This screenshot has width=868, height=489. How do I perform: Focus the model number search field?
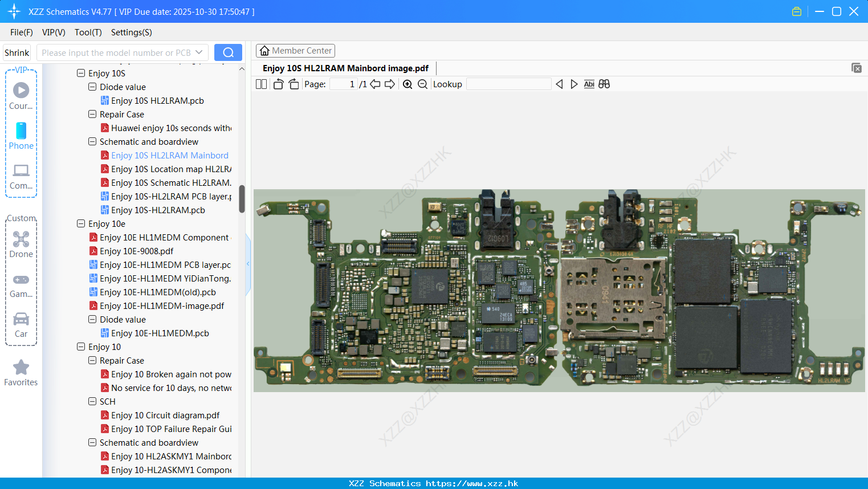[x=116, y=52]
